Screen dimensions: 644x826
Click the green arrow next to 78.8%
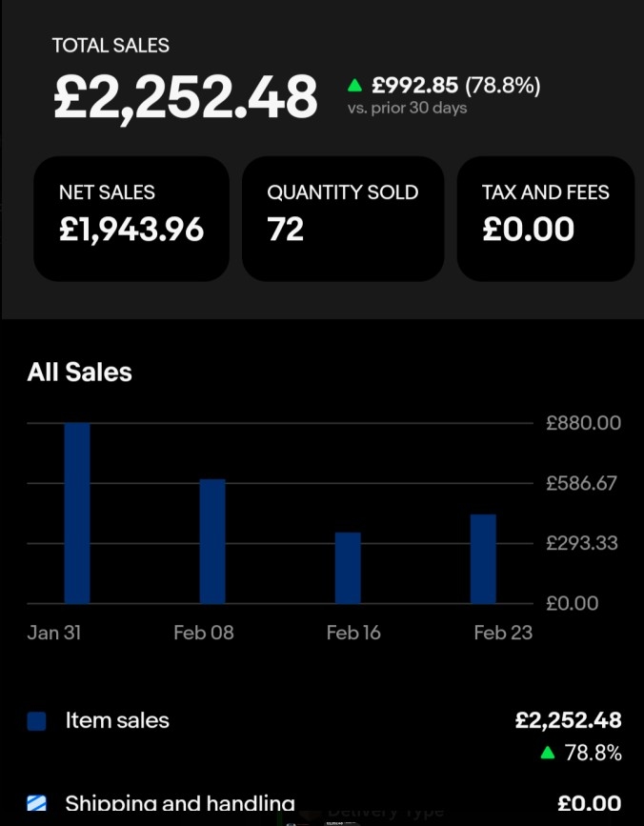tap(547, 753)
